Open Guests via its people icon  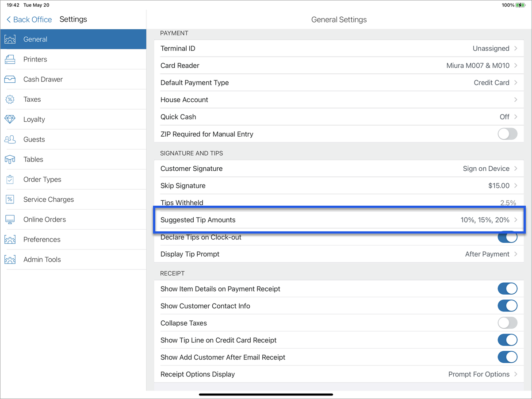point(10,139)
